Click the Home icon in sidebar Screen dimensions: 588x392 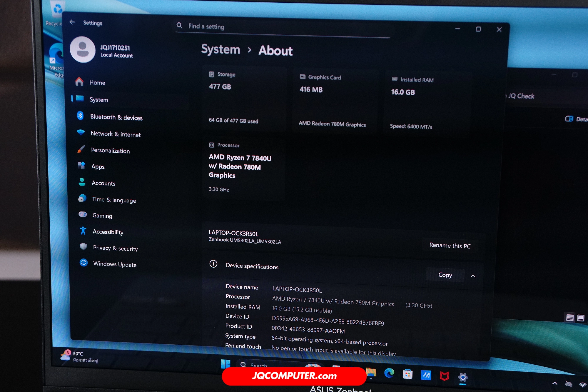pos(79,82)
